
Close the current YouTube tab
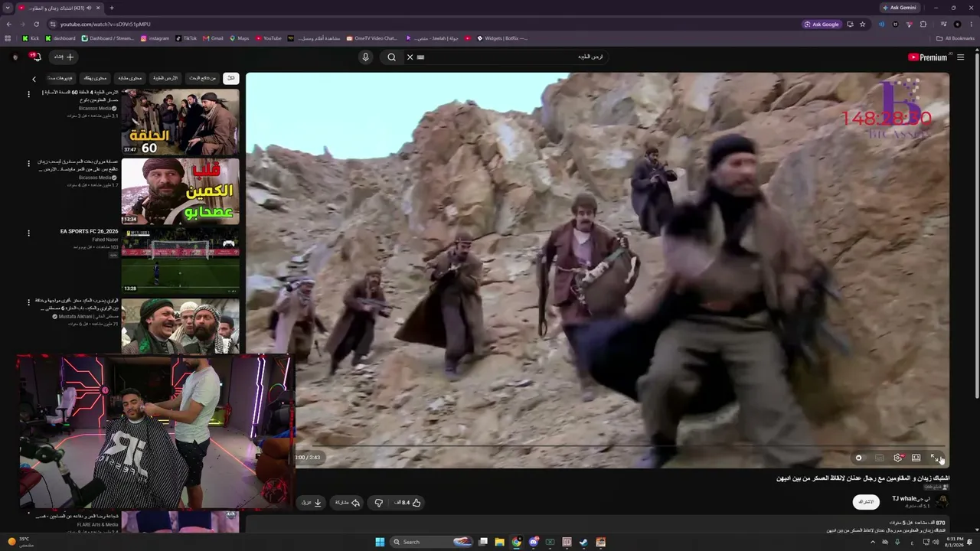pos(99,8)
